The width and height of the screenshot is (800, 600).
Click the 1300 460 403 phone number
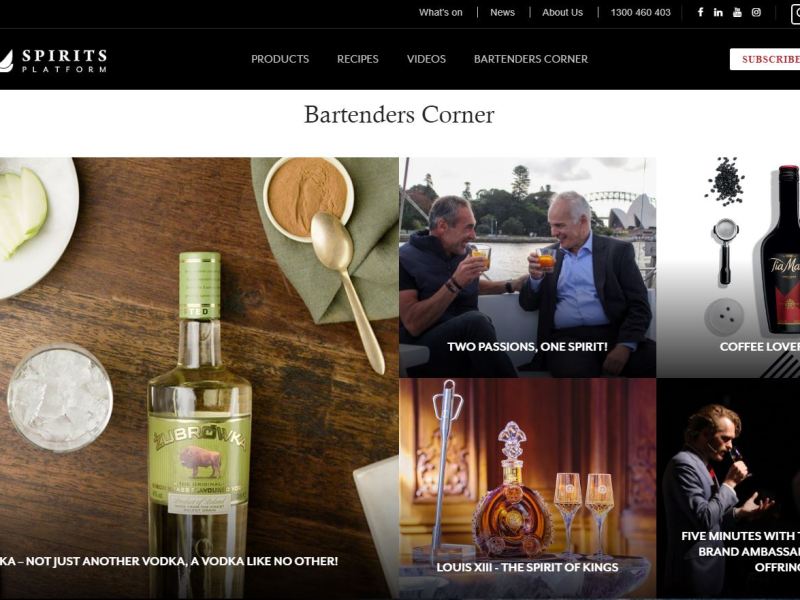[640, 13]
